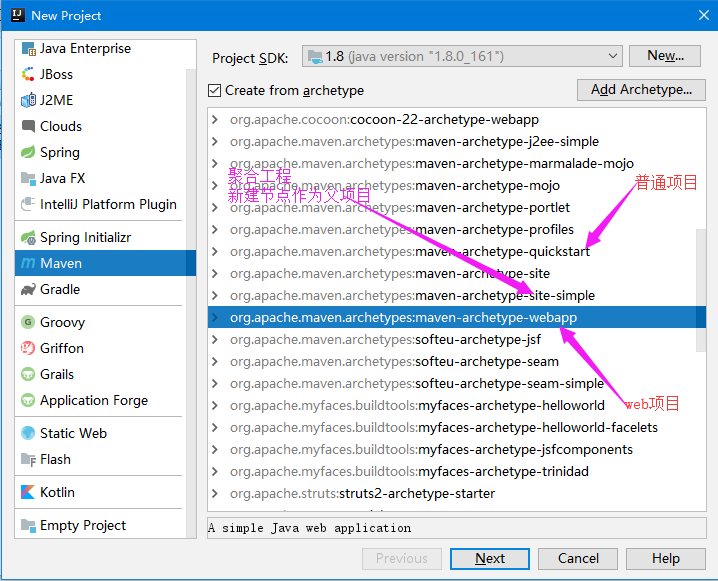This screenshot has width=718, height=581.
Task: Click the JBoss icon in sidebar
Action: [x=28, y=74]
